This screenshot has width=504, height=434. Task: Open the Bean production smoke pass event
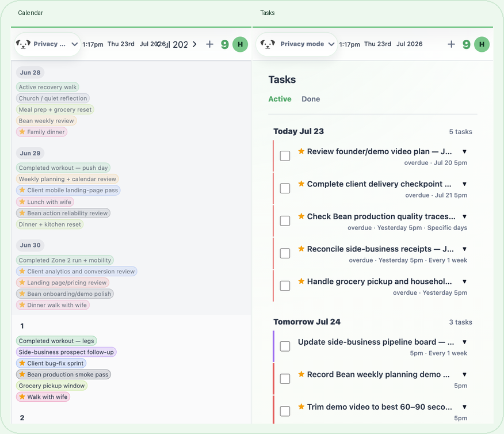pyautogui.click(x=64, y=375)
